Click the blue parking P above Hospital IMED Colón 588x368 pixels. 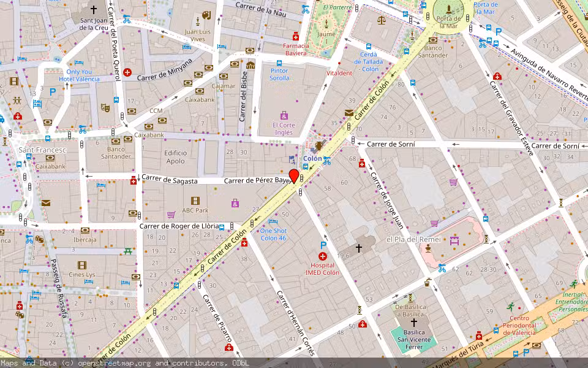[323, 245]
